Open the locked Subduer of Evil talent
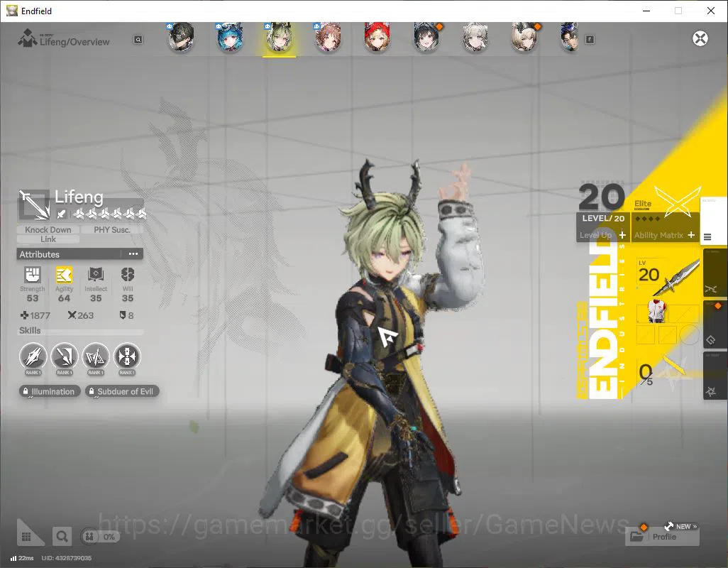 [122, 391]
